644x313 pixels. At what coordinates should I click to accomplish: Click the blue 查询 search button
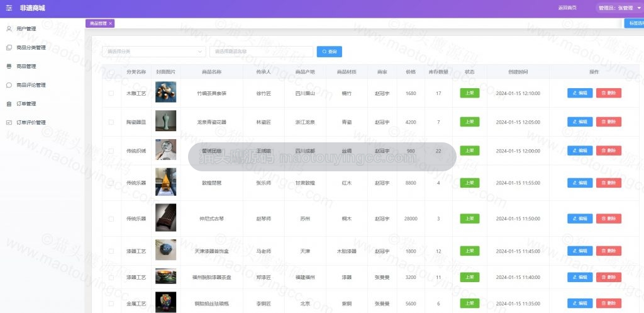tap(330, 52)
